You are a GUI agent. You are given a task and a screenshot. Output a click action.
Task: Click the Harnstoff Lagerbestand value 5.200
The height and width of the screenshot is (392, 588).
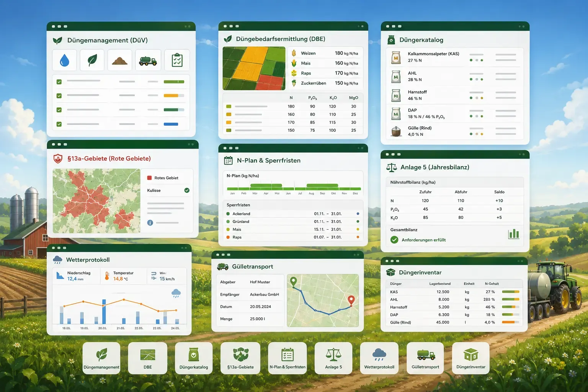click(x=444, y=307)
